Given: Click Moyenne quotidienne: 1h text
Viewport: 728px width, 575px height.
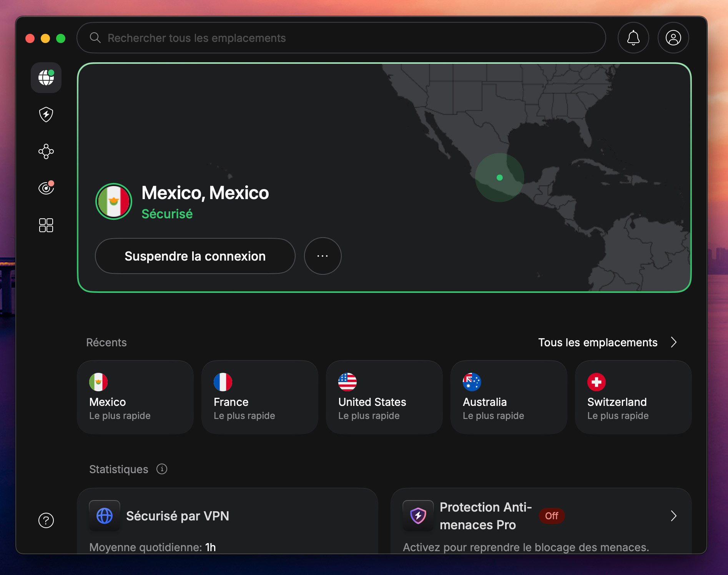Looking at the screenshot, I should click(153, 547).
